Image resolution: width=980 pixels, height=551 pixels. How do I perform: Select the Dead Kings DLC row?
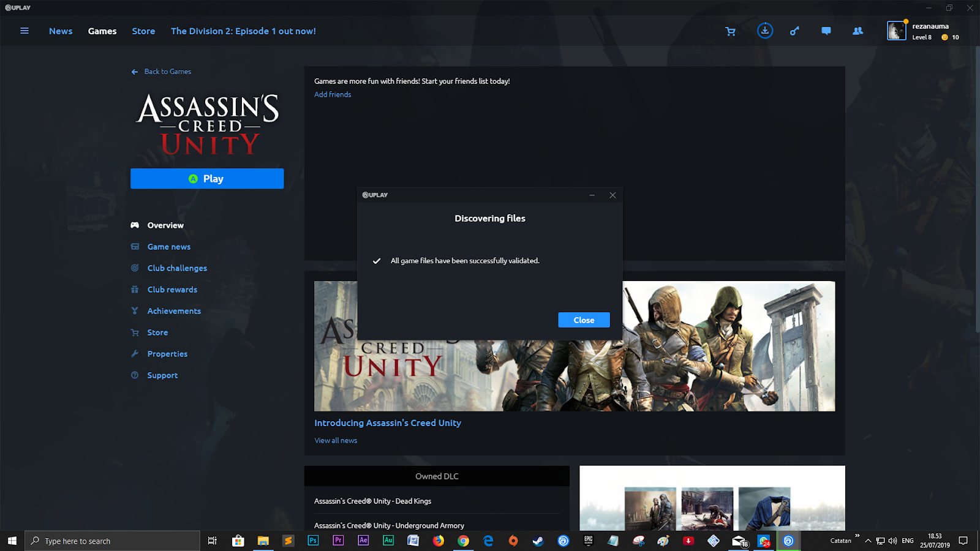tap(437, 501)
